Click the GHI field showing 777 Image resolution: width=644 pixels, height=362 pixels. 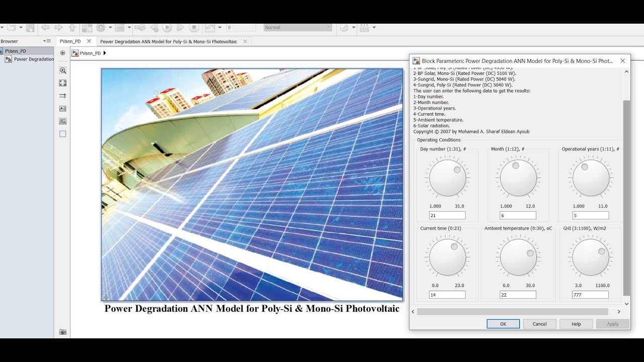click(x=591, y=295)
